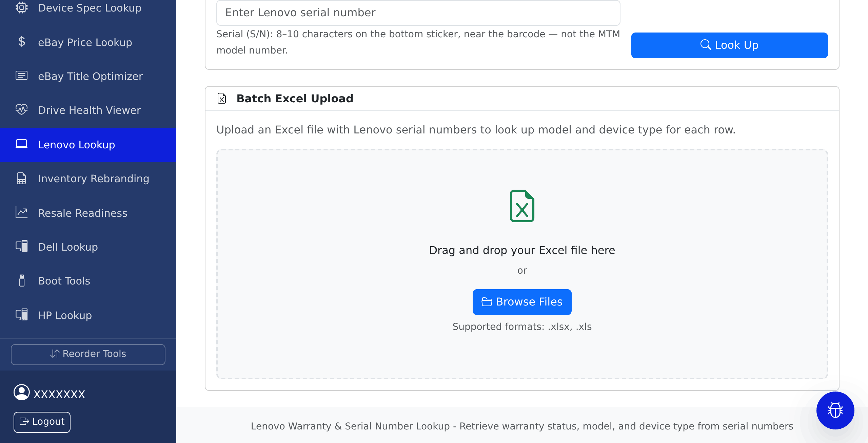
Task: Select Lenovo Lookup in sidebar
Action: coord(88,145)
